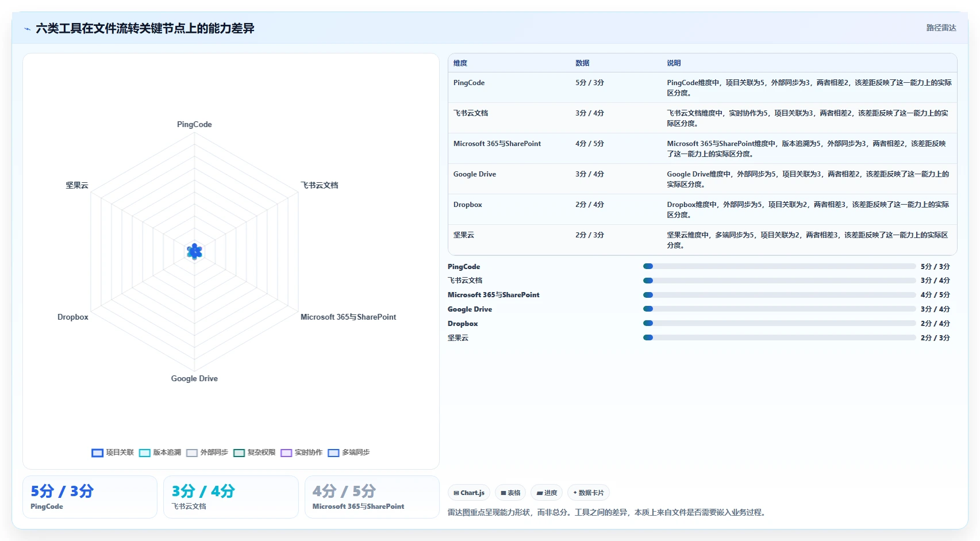
Task: Click the 说明 column header
Action: [x=674, y=63]
